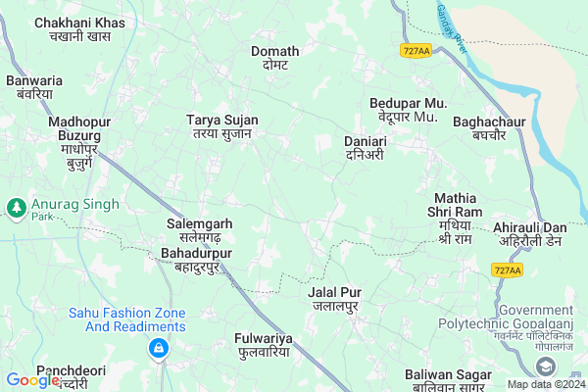Click the Gandak River label
This screenshot has width=588, height=392.
[x=452, y=28]
